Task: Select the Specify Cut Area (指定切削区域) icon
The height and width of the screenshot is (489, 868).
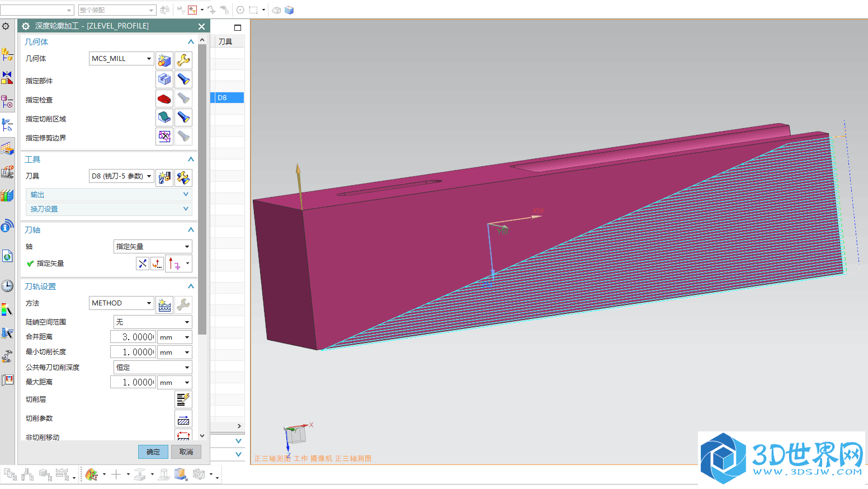Action: coord(164,117)
